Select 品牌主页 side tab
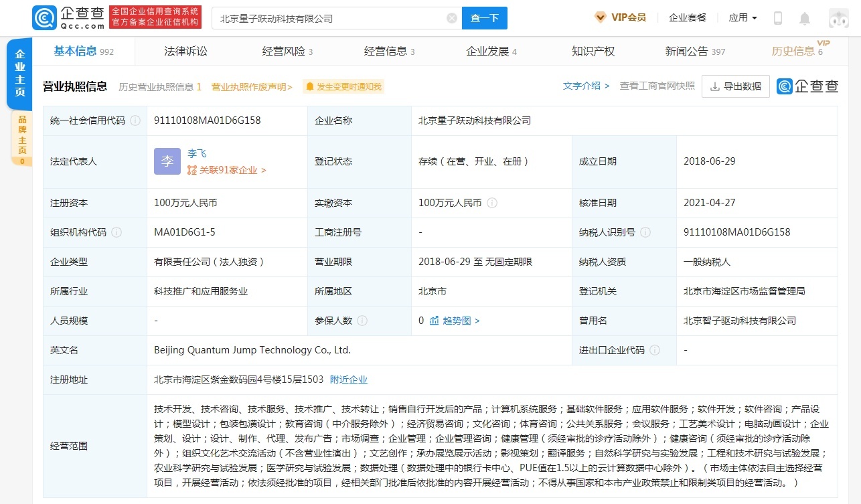861x504 pixels. coord(21,137)
